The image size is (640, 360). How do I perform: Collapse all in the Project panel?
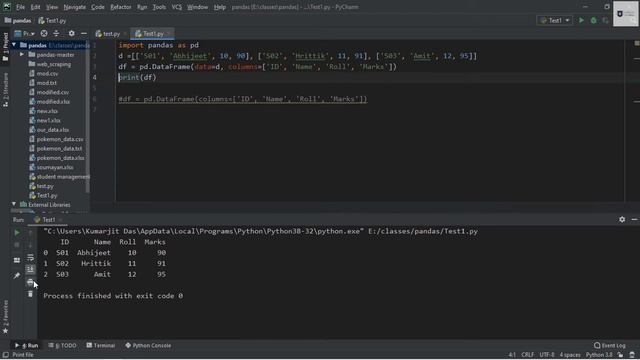point(56,33)
